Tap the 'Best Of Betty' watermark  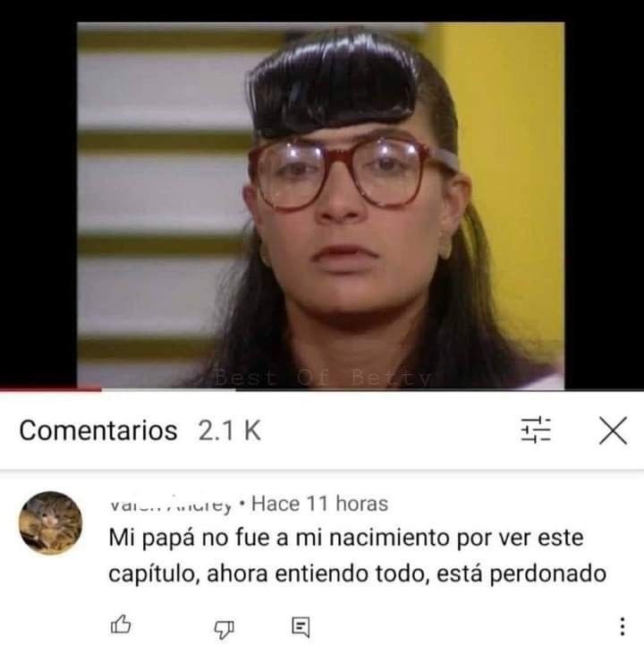click(322, 378)
